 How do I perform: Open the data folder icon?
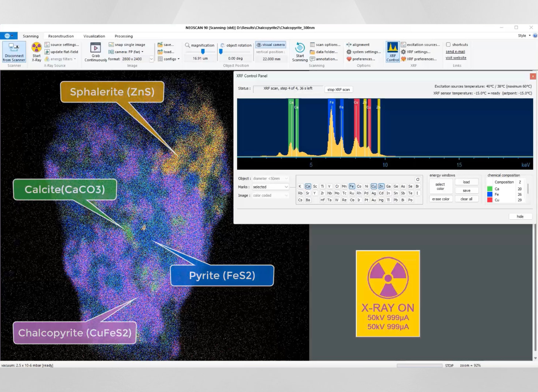312,52
